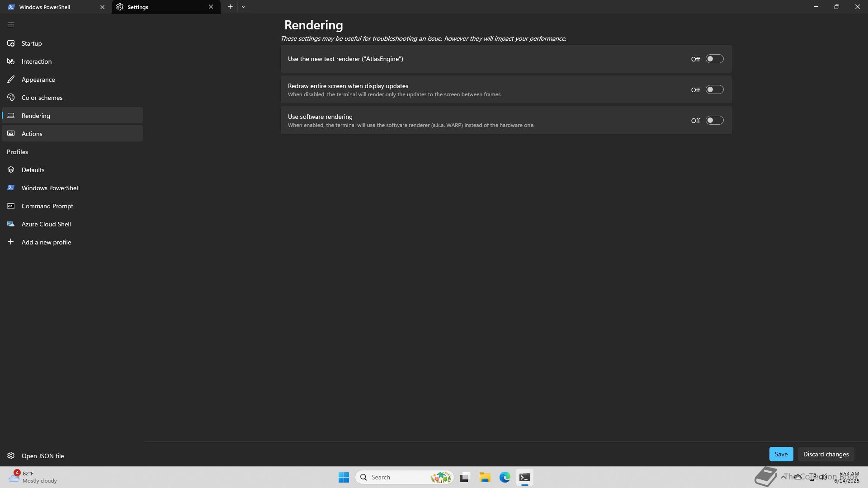Image resolution: width=868 pixels, height=488 pixels.
Task: Go to Appearance settings
Action: [x=38, y=80]
